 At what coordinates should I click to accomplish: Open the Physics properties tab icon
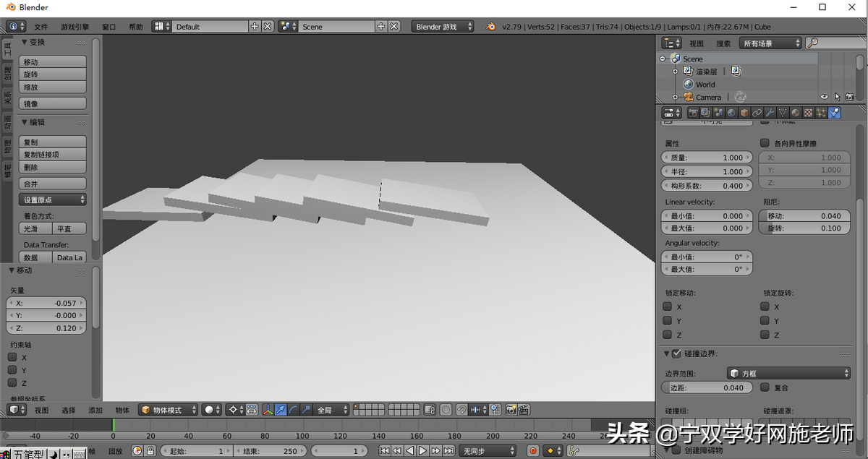pyautogui.click(x=835, y=113)
